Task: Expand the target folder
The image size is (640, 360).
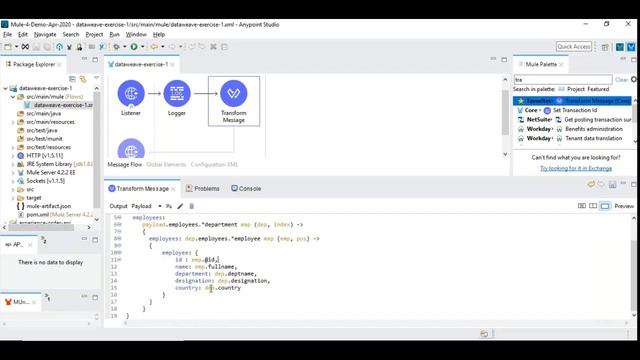Action: (x=13, y=198)
